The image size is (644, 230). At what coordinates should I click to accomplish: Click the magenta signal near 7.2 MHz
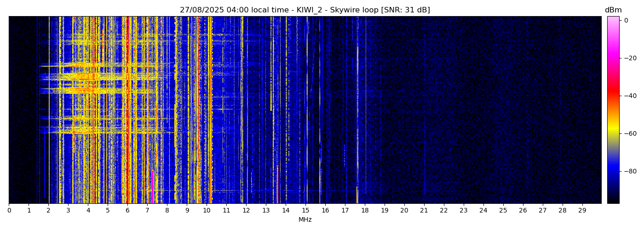152,186
